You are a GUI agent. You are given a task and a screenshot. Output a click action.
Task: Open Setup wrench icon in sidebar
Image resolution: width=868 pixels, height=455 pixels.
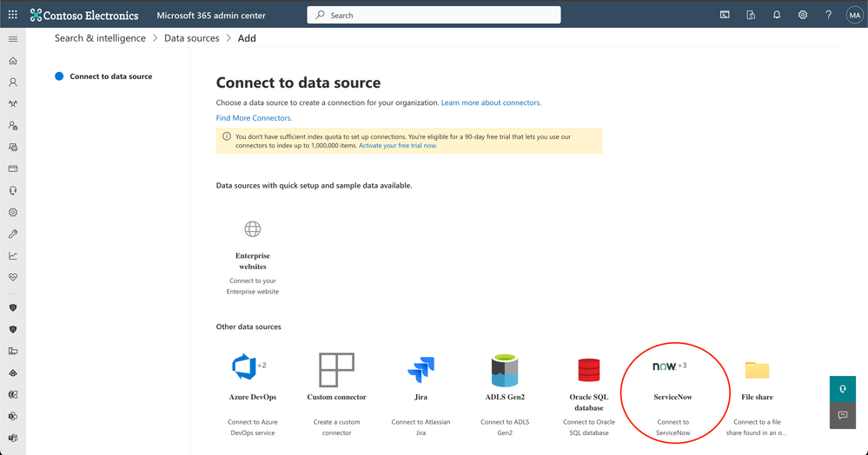[x=13, y=234]
